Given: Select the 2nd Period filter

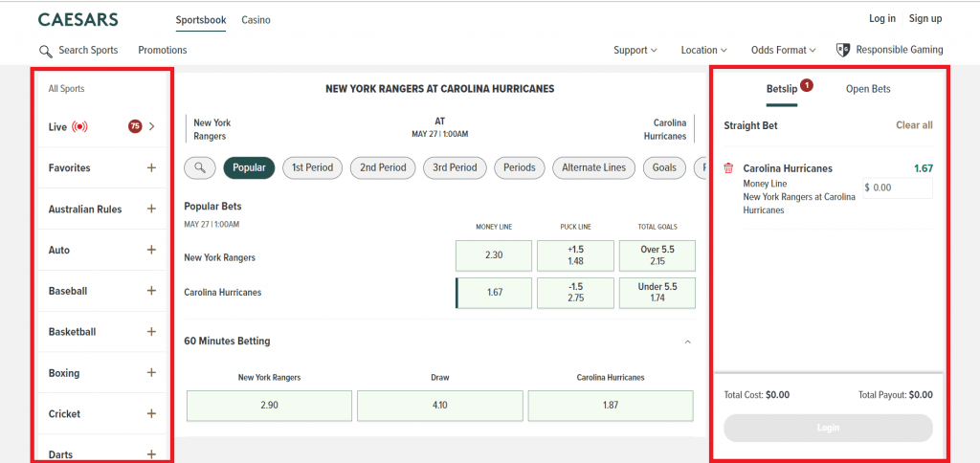Looking at the screenshot, I should click(x=383, y=167).
